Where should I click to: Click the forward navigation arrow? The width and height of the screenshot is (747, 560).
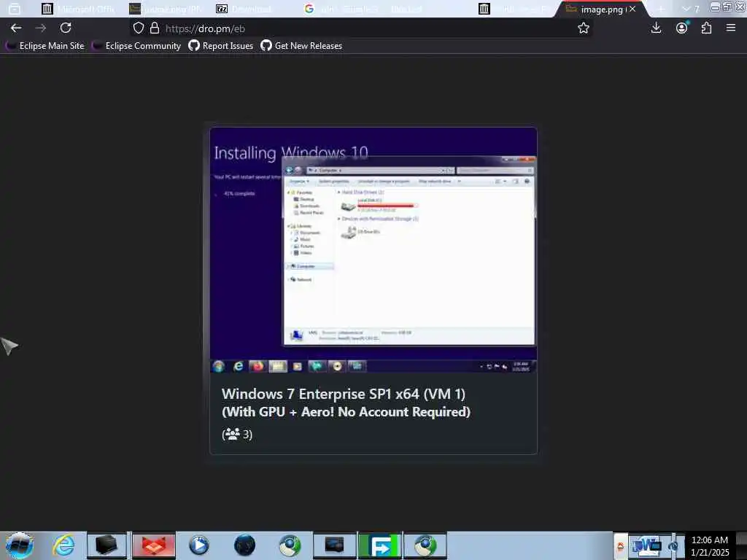[41, 28]
